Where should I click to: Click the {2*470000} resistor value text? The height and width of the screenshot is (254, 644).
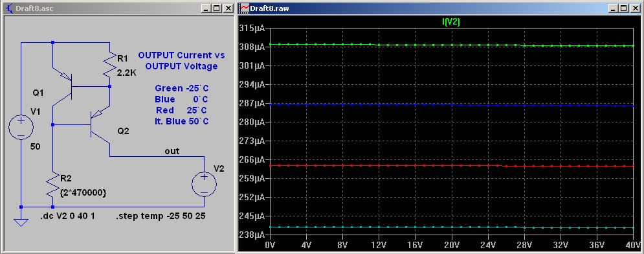tap(83, 192)
